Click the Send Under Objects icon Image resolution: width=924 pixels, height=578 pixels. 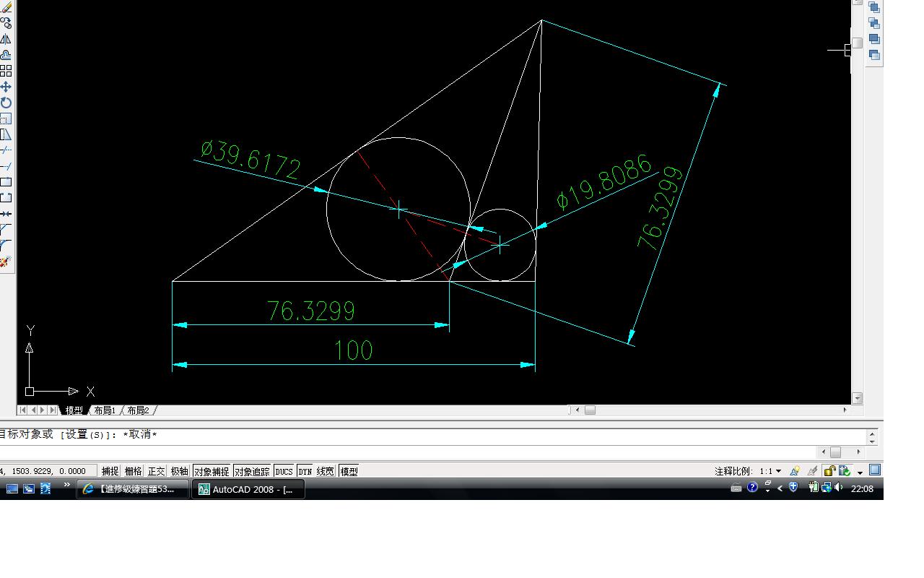(874, 55)
